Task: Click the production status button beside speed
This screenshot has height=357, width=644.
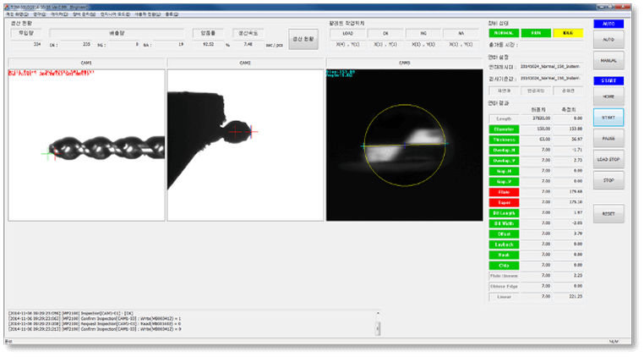Action: [302, 39]
